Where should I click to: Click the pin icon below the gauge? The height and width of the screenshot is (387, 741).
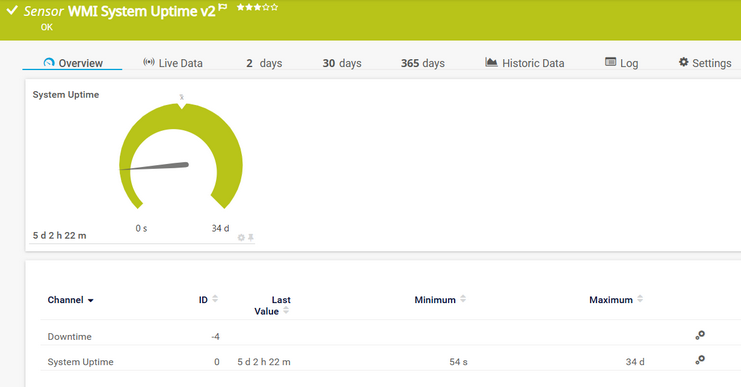[251, 237]
